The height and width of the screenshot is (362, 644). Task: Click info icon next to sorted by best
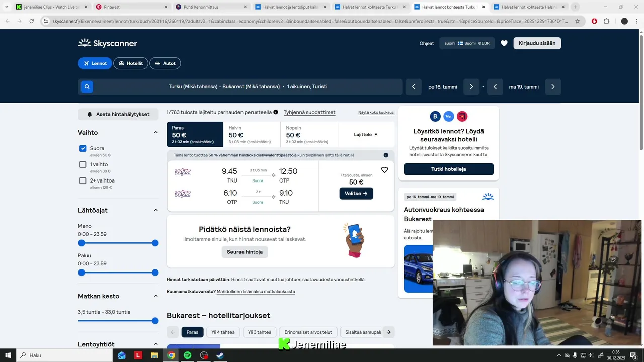[276, 112]
